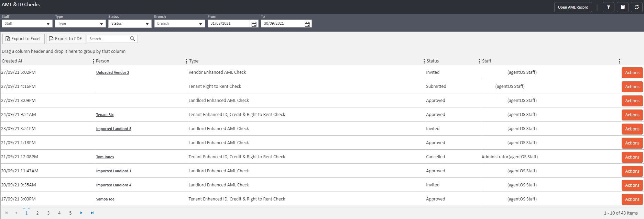Open the Status column menu dots
This screenshot has width=644, height=219.
tap(424, 61)
